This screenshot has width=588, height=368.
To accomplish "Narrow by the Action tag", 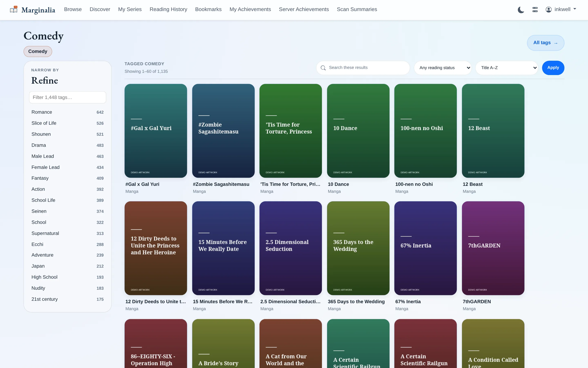I will pos(68,189).
